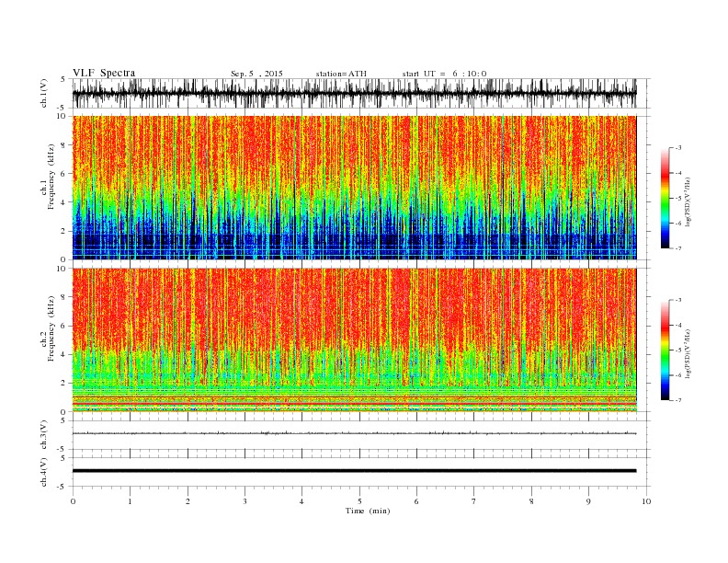Click the upper color scale bar beside ch.1

pos(665,199)
